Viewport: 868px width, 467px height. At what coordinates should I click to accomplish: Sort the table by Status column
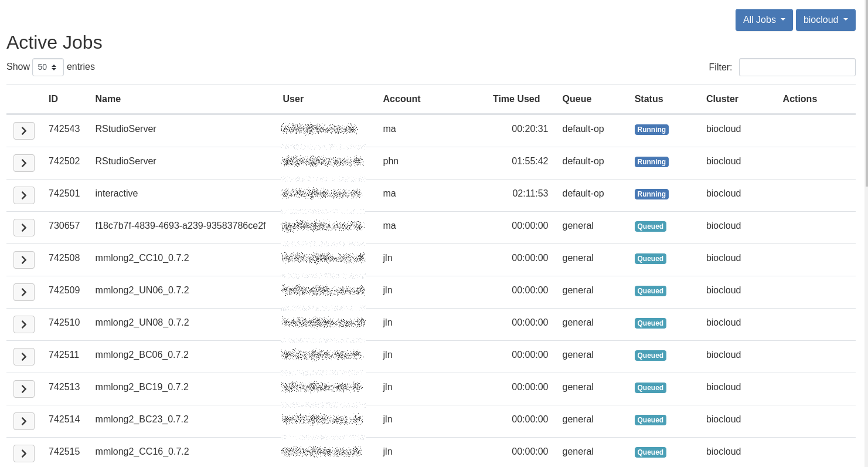pyautogui.click(x=648, y=99)
